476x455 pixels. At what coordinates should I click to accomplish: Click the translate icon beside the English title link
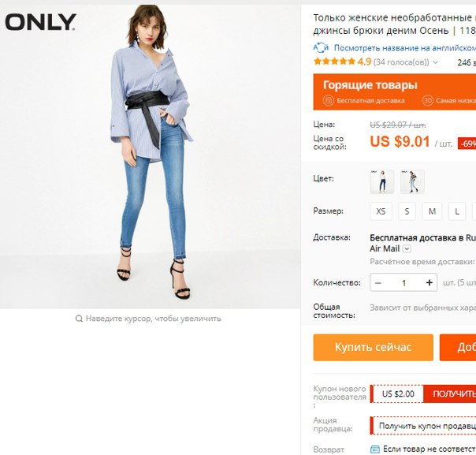pos(321,48)
